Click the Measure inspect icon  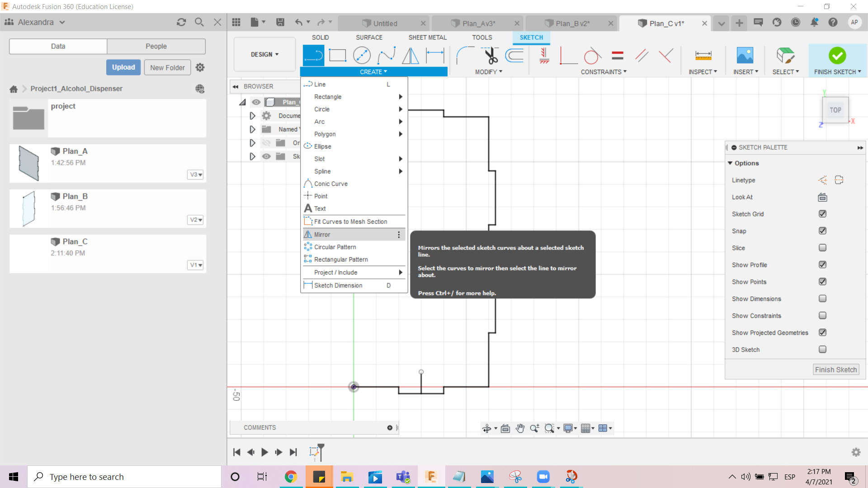pyautogui.click(x=703, y=56)
